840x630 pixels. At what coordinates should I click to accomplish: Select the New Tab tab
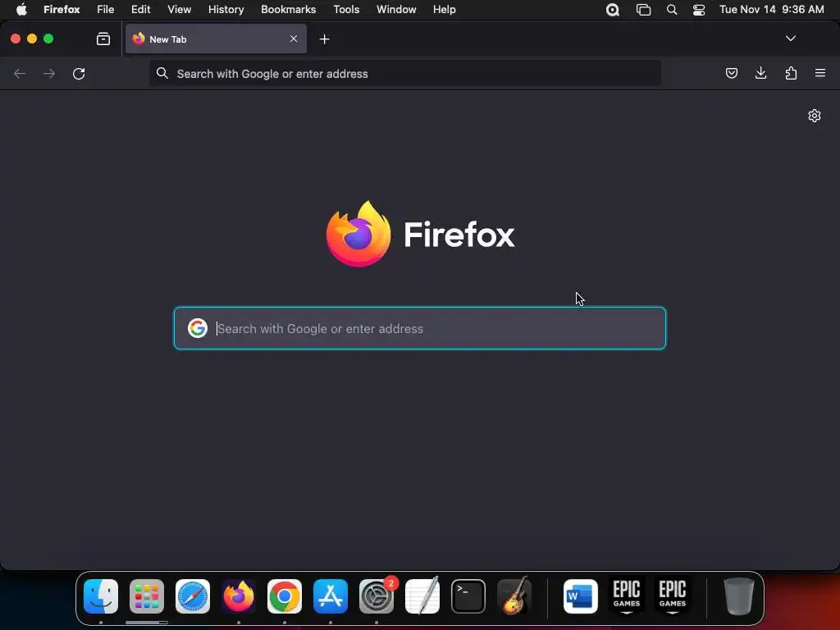tap(216, 39)
